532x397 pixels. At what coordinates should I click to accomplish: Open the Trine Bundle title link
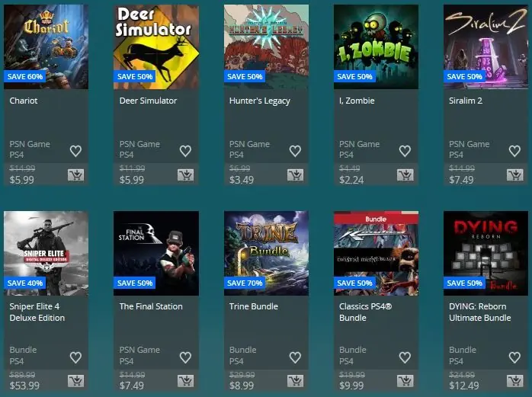[x=254, y=306]
